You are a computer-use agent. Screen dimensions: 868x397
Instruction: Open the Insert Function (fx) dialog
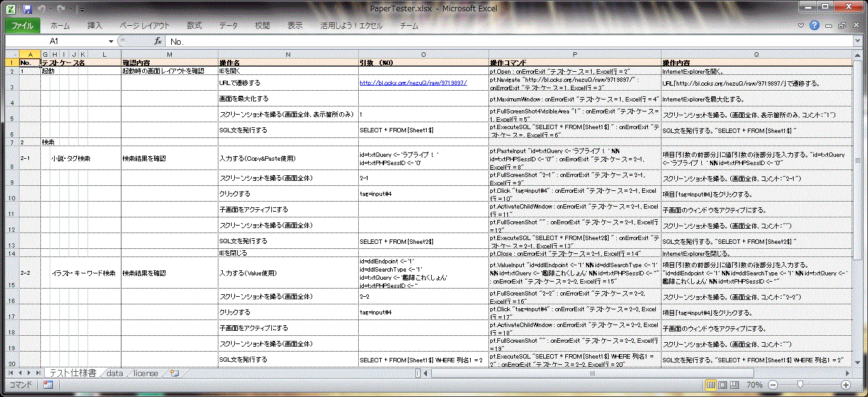point(159,41)
